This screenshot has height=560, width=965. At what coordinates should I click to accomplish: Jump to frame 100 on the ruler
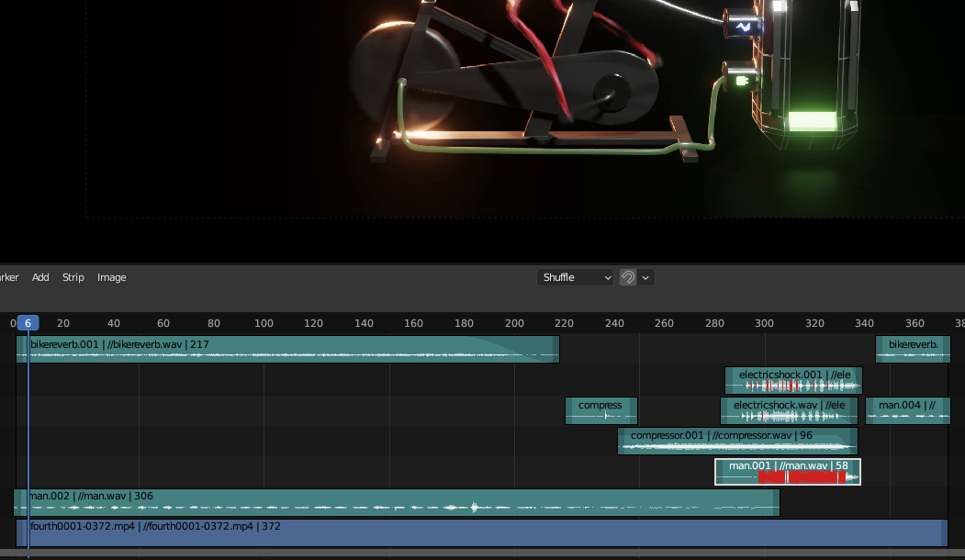point(264,323)
